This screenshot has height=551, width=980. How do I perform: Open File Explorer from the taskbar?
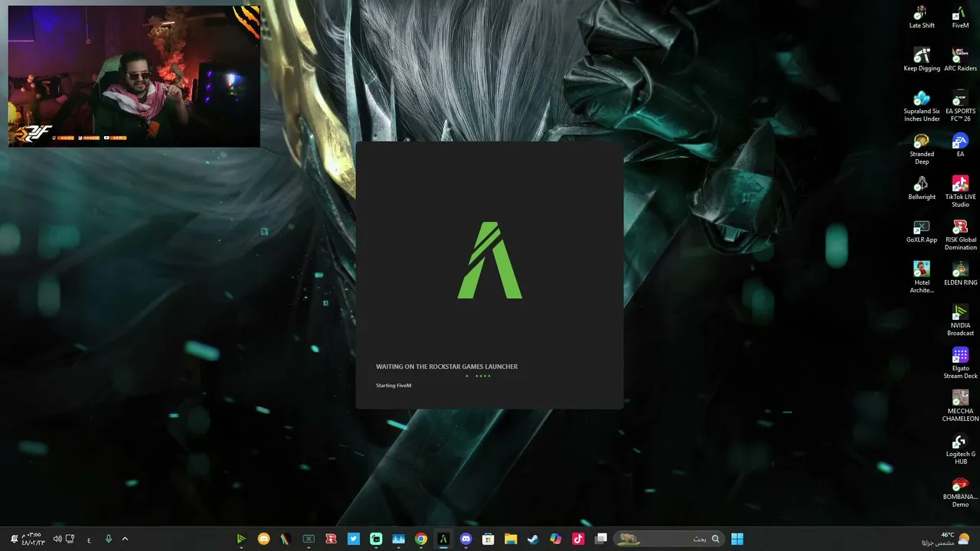tap(511, 539)
